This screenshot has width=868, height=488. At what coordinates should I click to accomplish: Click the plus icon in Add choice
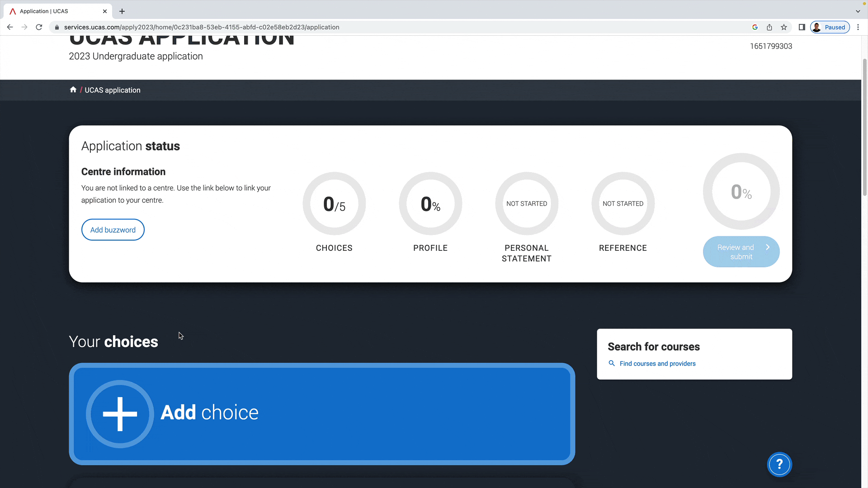click(x=120, y=414)
